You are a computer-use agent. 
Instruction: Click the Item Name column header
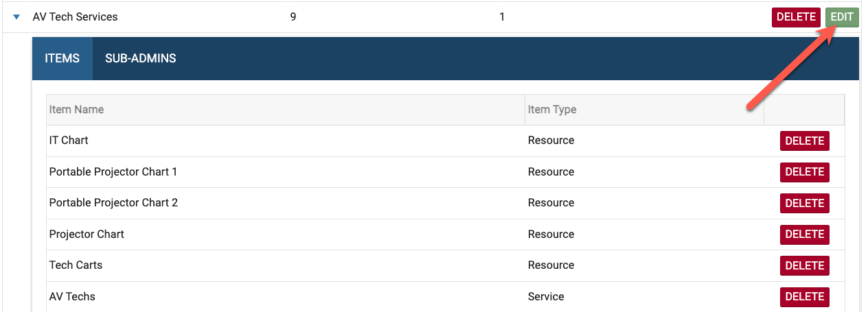point(76,110)
